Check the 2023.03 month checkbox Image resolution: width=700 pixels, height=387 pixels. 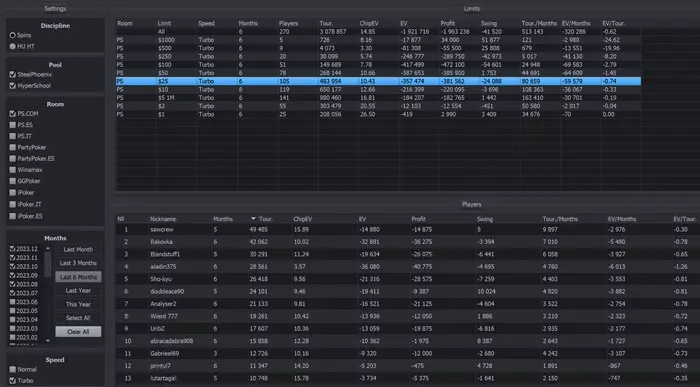coord(12,329)
